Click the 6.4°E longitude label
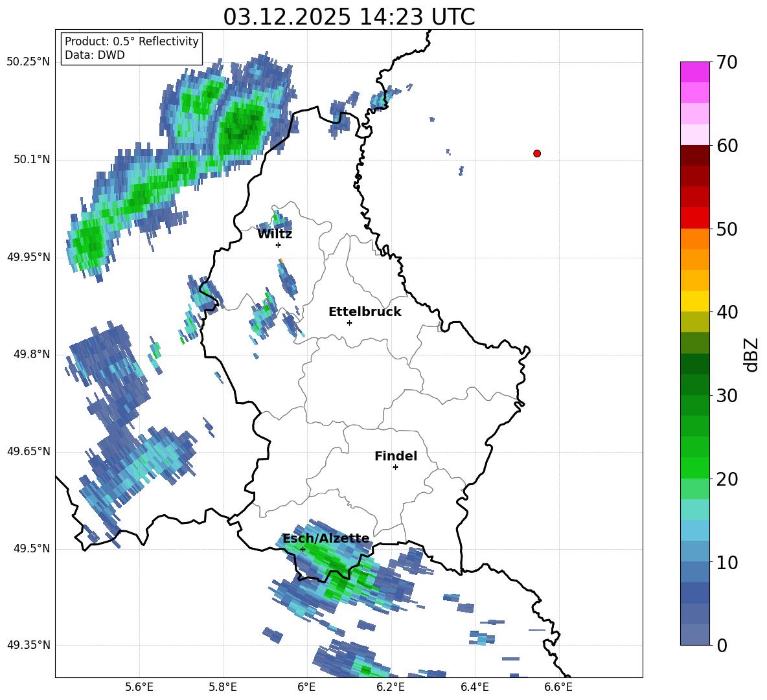 [474, 687]
